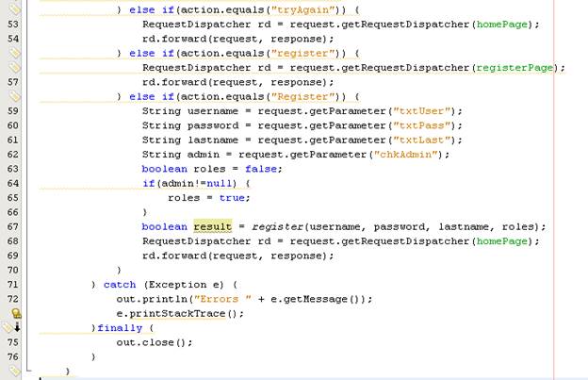Click line number 53 in gutter

click(x=13, y=25)
